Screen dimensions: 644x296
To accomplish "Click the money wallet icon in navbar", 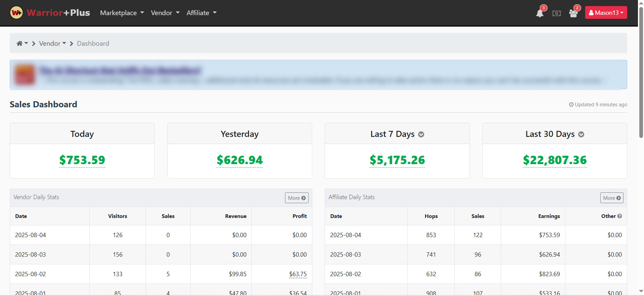I will point(557,13).
